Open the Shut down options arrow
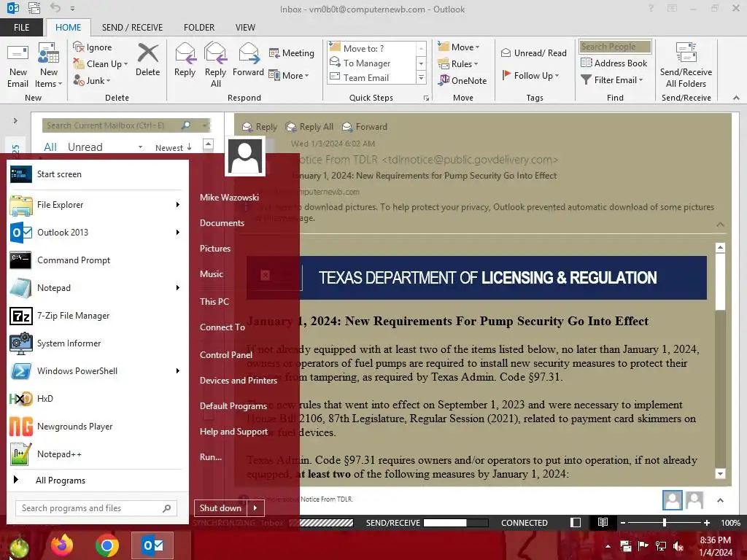Screen dimensions: 747x560 coord(256,508)
